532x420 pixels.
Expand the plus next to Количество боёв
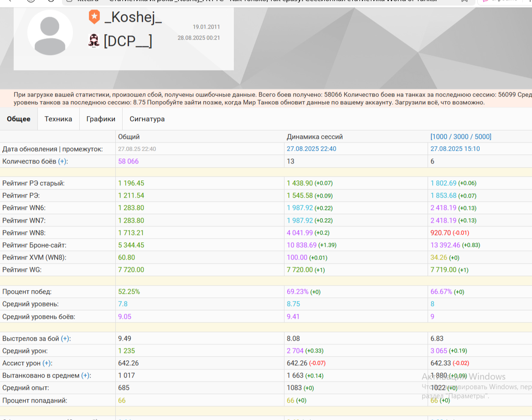pyautogui.click(x=62, y=161)
